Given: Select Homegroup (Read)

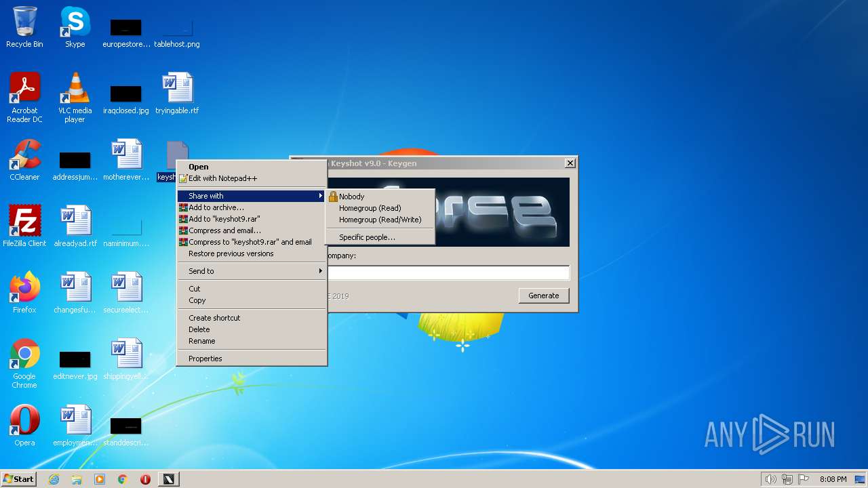Looking at the screenshot, I should tap(380, 208).
